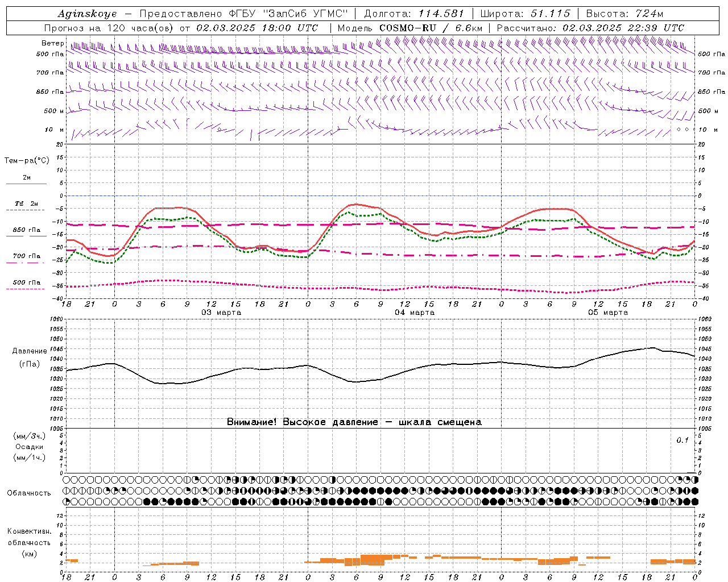Viewport: 728px width, 582px height.
Task: Click "Прогноз на 120 часа(ов)" forecast text
Action: coord(110,28)
